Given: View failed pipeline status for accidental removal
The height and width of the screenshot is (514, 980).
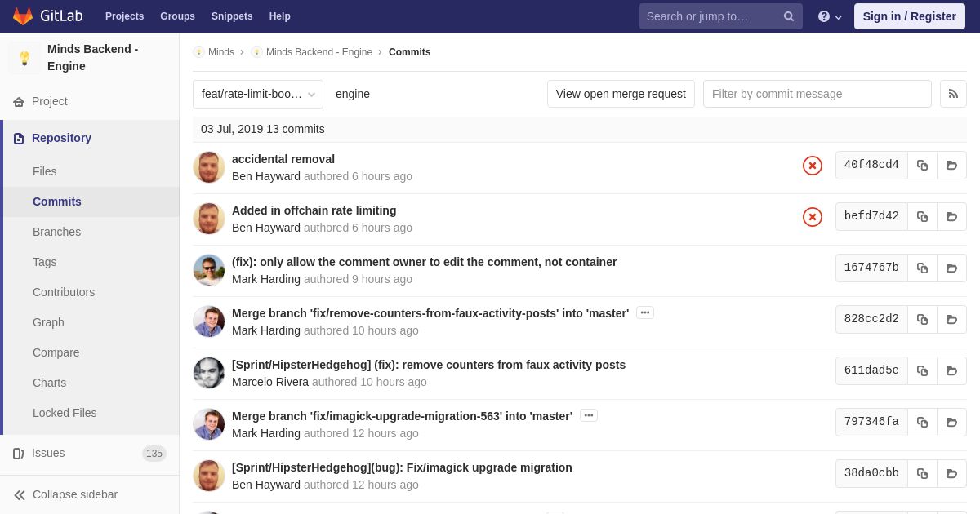Looking at the screenshot, I should click(x=813, y=166).
